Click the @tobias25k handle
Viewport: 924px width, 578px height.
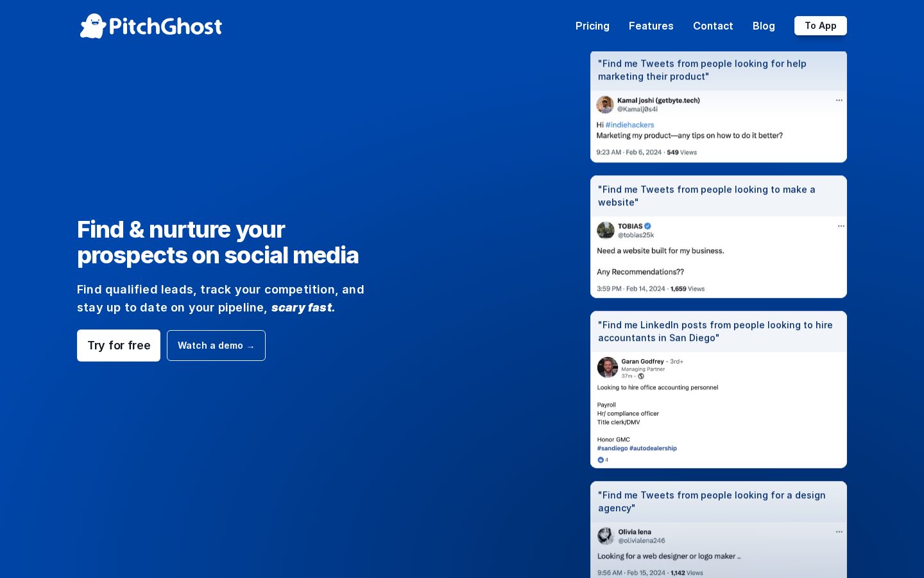tap(636, 235)
